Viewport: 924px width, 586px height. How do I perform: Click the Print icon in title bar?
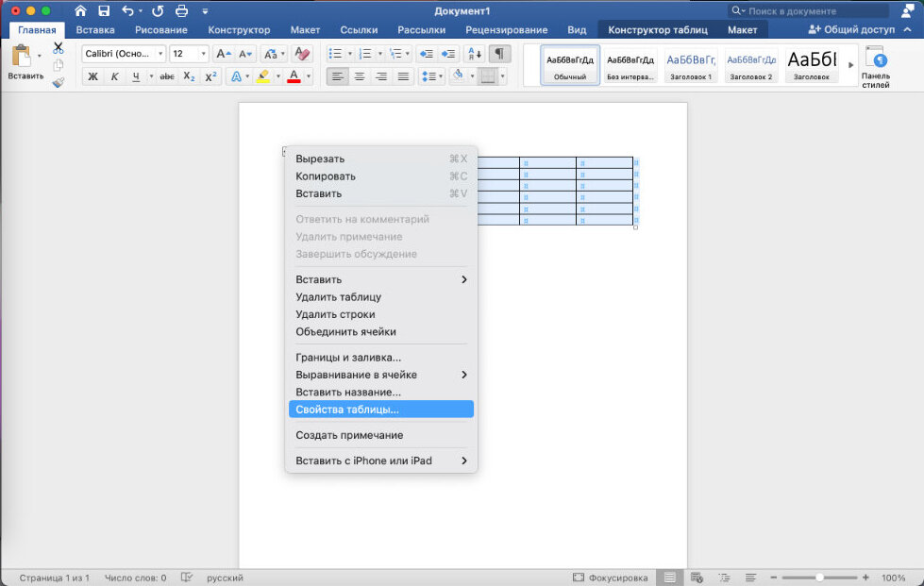pos(181,11)
